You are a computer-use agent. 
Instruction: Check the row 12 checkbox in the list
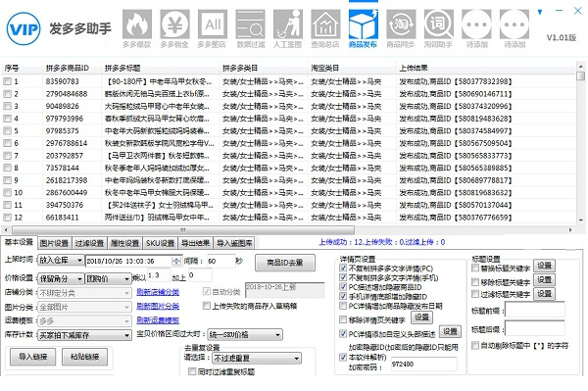tap(7, 217)
